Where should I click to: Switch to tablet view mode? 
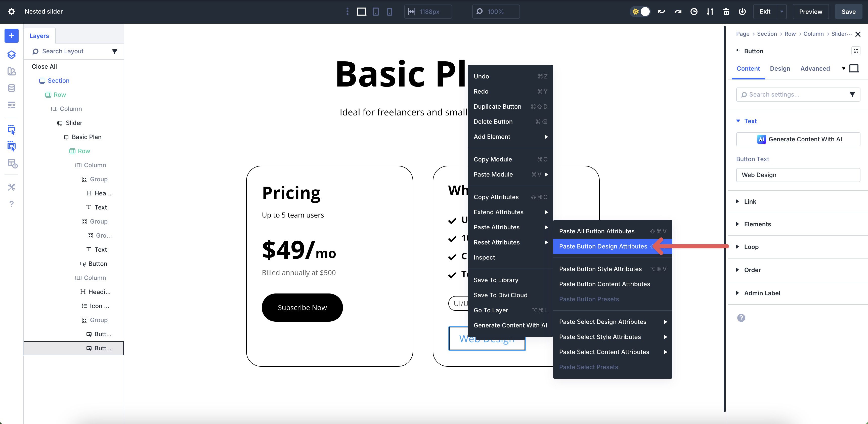pos(376,12)
